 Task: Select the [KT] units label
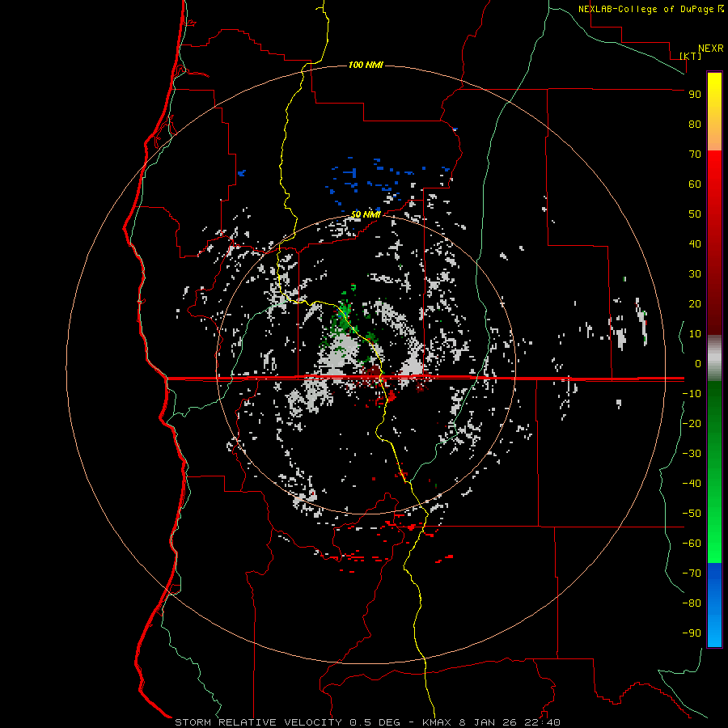point(690,56)
